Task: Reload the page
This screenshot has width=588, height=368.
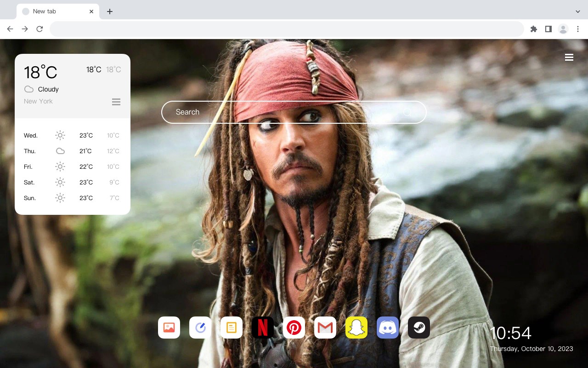Action: click(40, 29)
